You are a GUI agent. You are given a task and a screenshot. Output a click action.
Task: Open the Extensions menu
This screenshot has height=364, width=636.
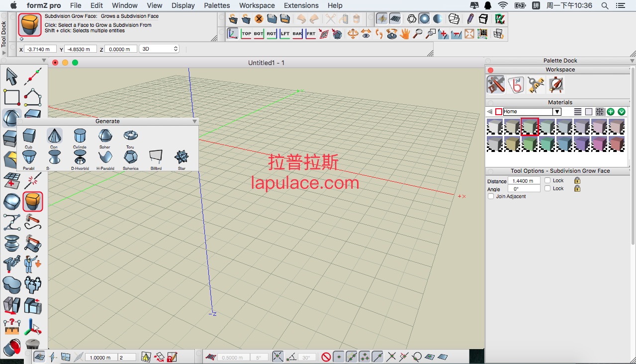click(x=301, y=5)
